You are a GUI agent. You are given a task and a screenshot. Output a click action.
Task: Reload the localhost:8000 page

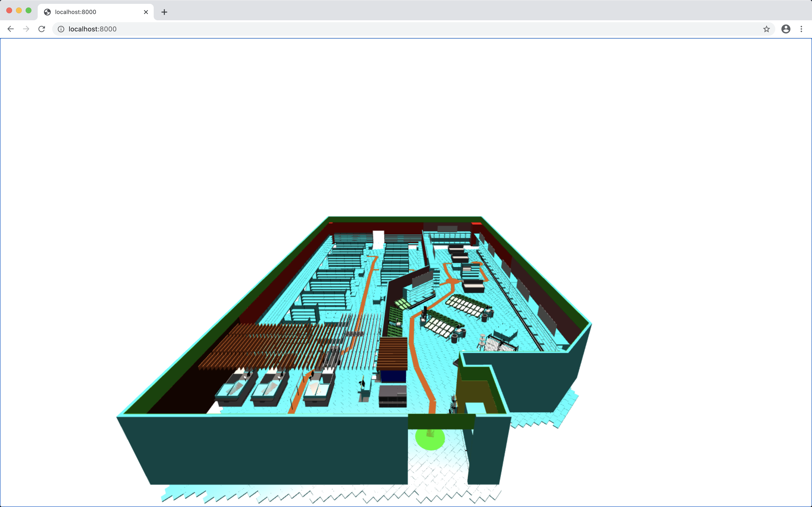coord(42,29)
